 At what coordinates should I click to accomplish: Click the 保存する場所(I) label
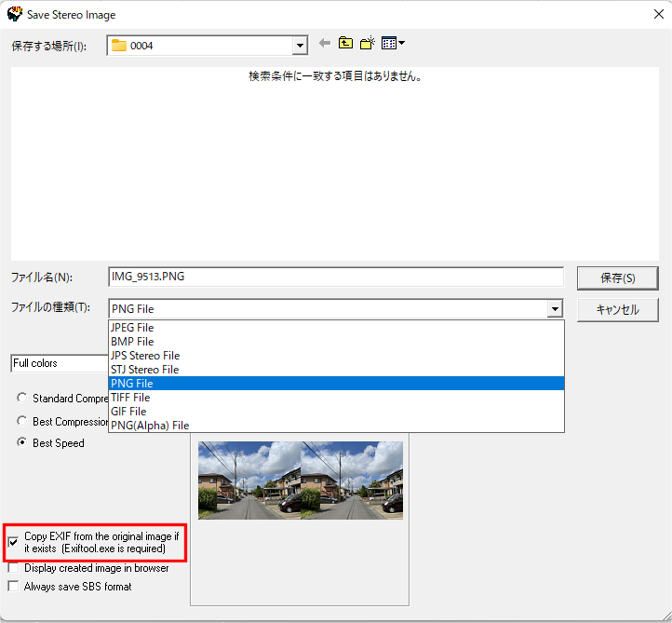(x=48, y=46)
